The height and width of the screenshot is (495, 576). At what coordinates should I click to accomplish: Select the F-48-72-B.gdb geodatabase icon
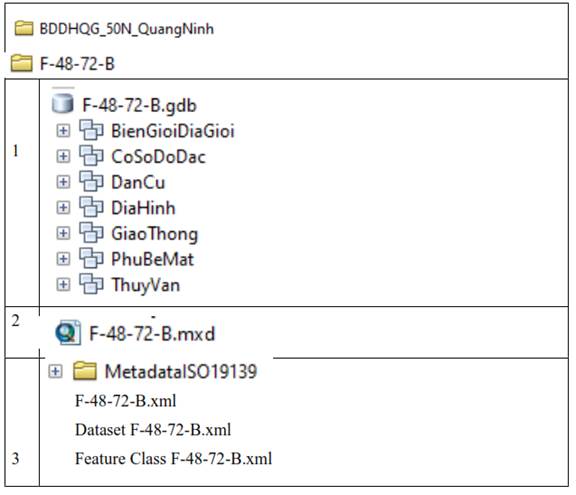(x=62, y=103)
